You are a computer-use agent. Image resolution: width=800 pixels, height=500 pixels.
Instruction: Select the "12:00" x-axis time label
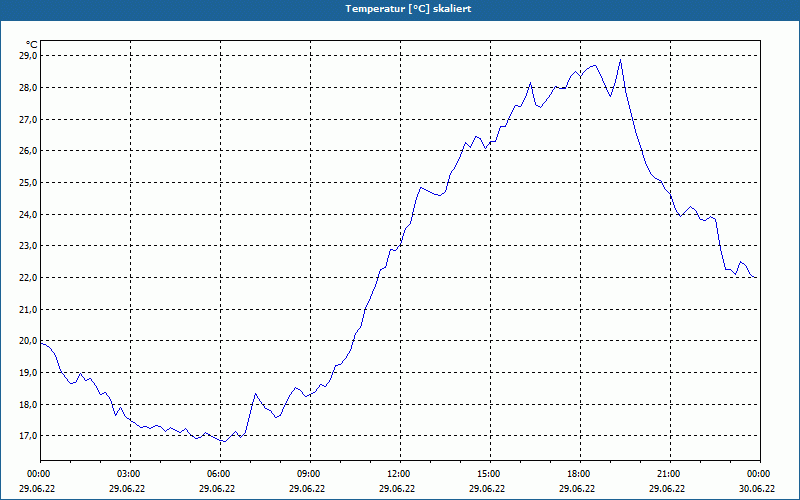click(x=398, y=474)
